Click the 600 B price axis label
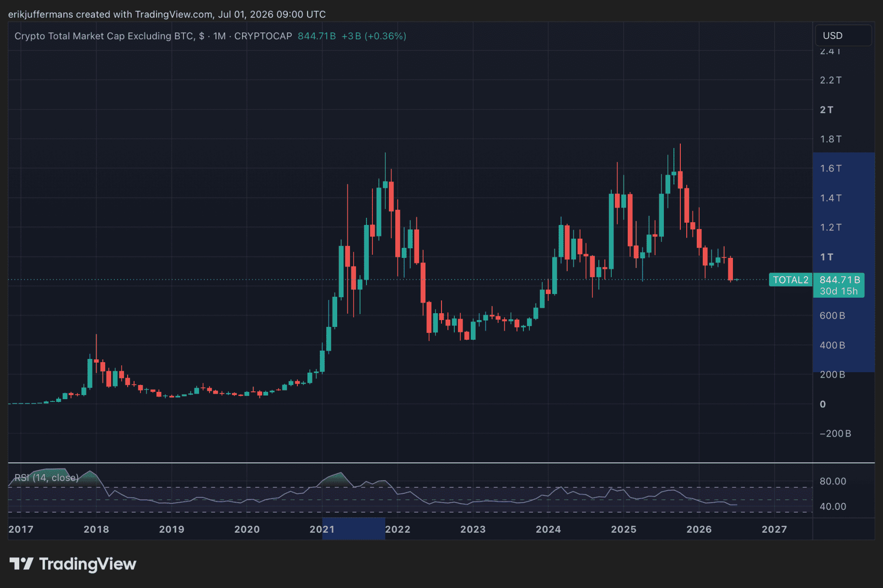 click(x=832, y=315)
